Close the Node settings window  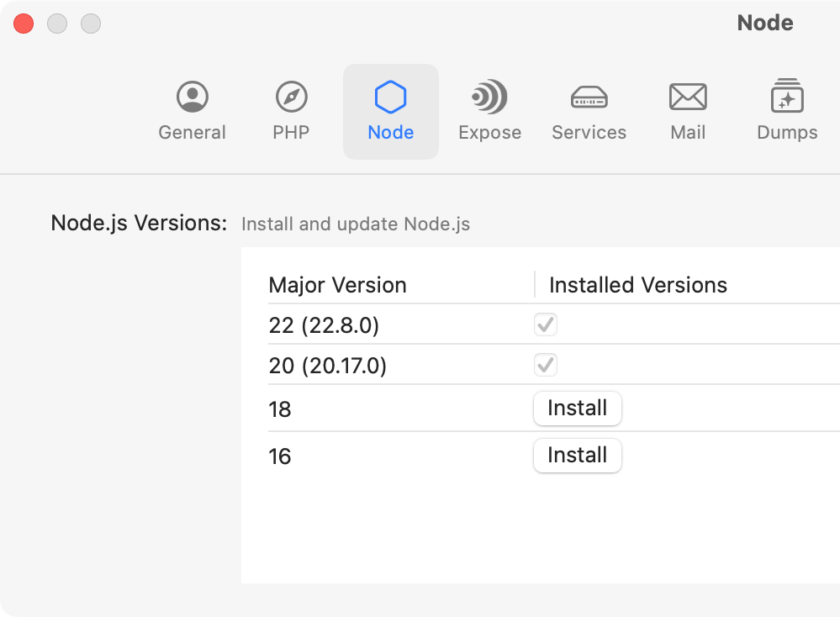click(x=24, y=24)
